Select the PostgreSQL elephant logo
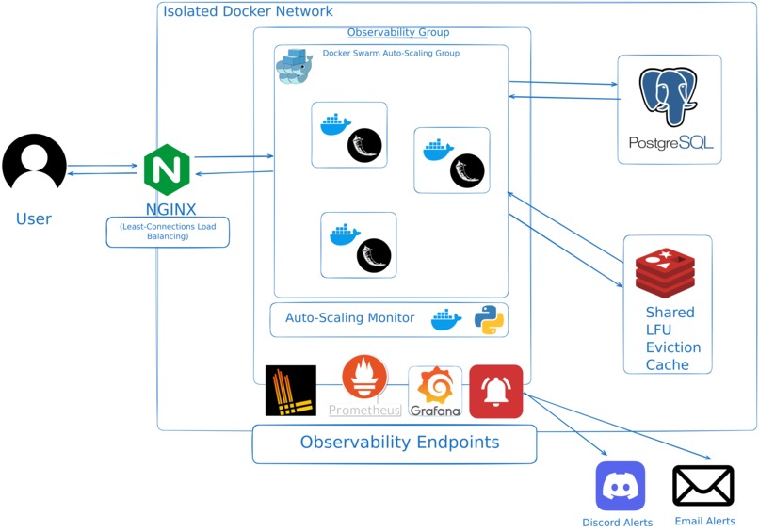This screenshot has width=759, height=532. pos(668,97)
